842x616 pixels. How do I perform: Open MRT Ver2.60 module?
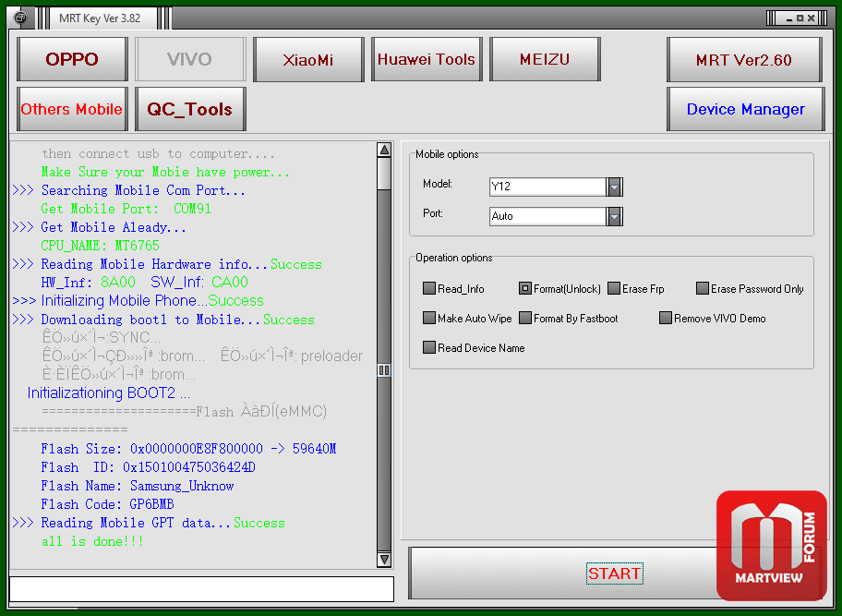pos(744,60)
